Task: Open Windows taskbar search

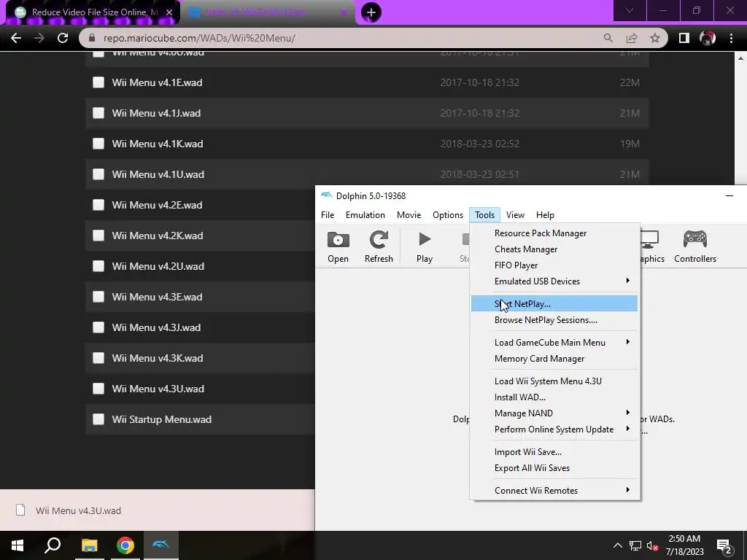Action: pyautogui.click(x=53, y=545)
